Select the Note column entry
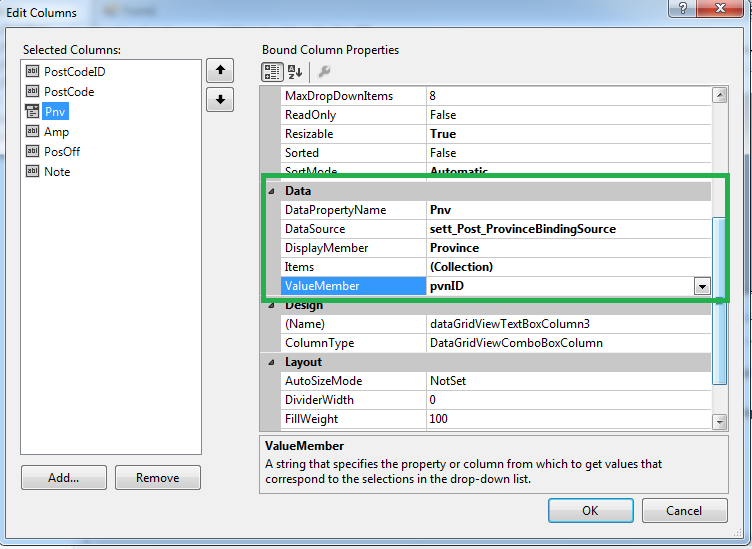 [57, 172]
